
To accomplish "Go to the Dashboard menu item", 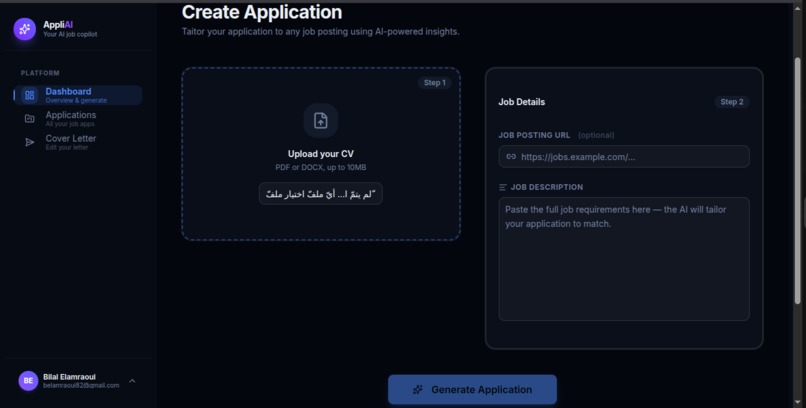I will tap(78, 96).
